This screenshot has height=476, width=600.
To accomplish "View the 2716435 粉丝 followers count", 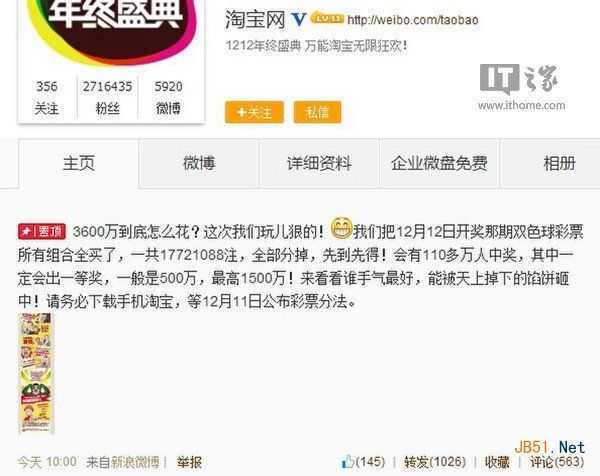I will click(x=108, y=98).
